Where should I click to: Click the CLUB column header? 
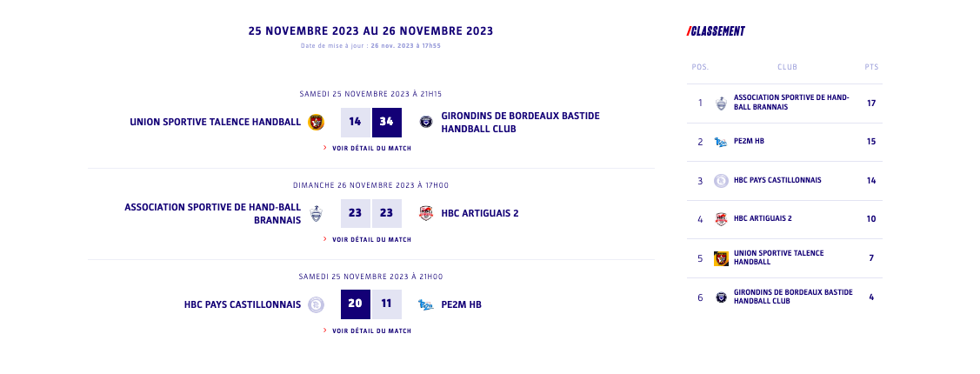(x=787, y=67)
